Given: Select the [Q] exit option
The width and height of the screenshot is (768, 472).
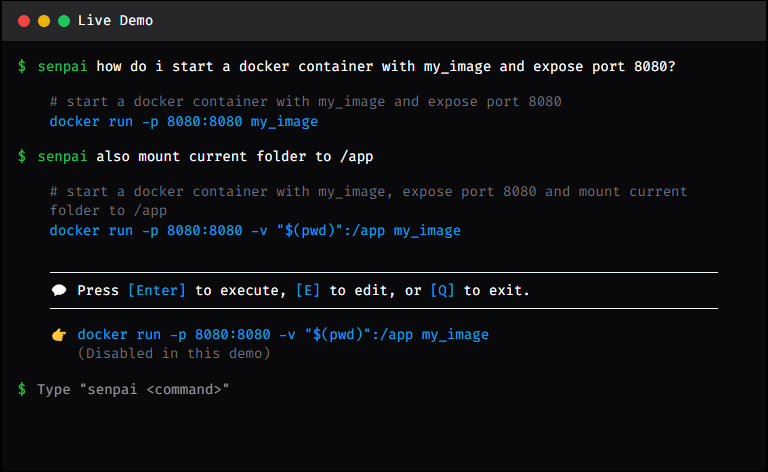Looking at the screenshot, I should (x=442, y=291).
